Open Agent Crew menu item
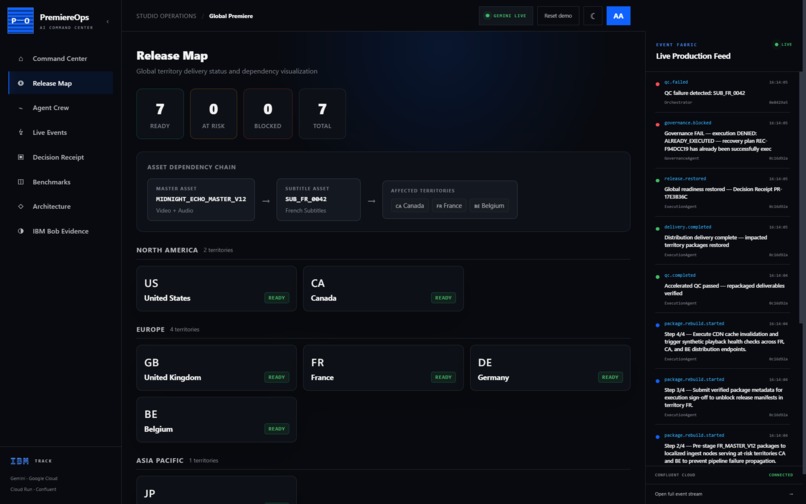The image size is (806, 504). [61, 108]
